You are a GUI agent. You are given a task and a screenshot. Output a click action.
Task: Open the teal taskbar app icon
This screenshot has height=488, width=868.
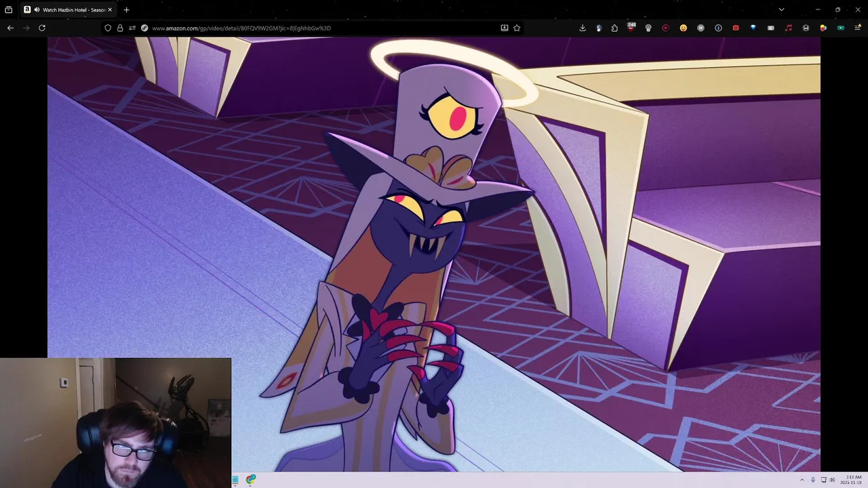[x=235, y=479]
